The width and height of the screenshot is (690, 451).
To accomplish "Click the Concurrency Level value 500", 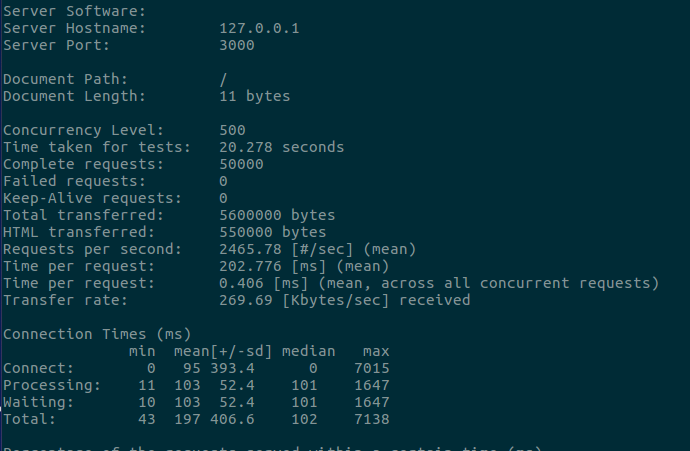I will click(232, 130).
